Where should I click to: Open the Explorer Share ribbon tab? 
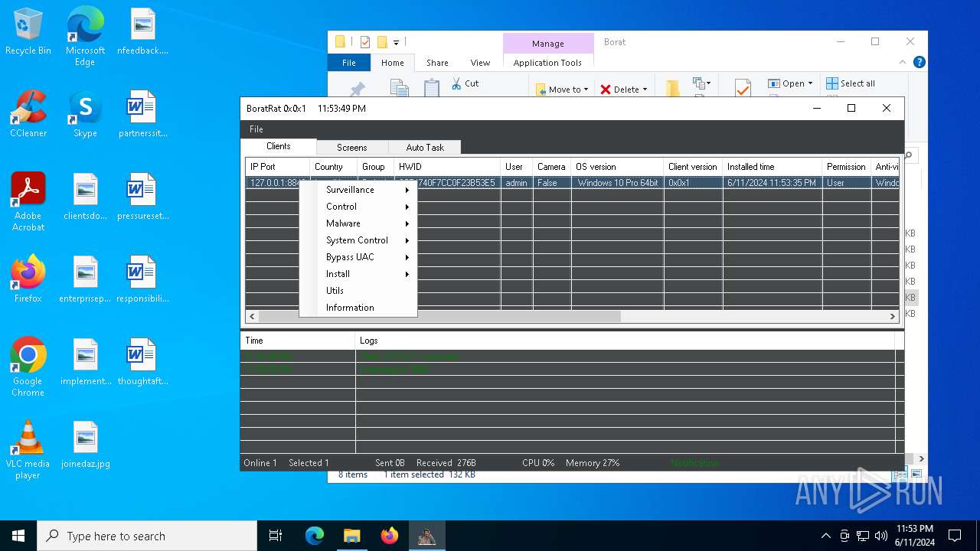[437, 63]
